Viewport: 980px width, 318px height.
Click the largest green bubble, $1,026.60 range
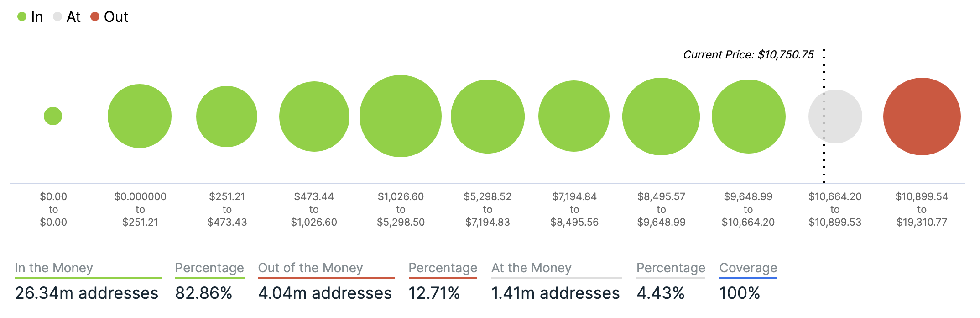tap(401, 116)
